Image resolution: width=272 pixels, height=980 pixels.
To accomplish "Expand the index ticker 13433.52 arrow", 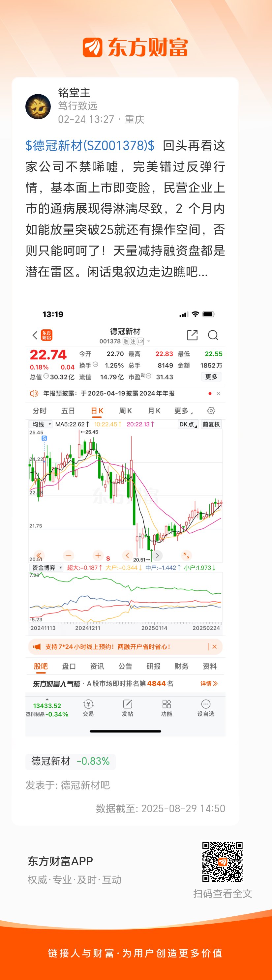I will coord(47,699).
